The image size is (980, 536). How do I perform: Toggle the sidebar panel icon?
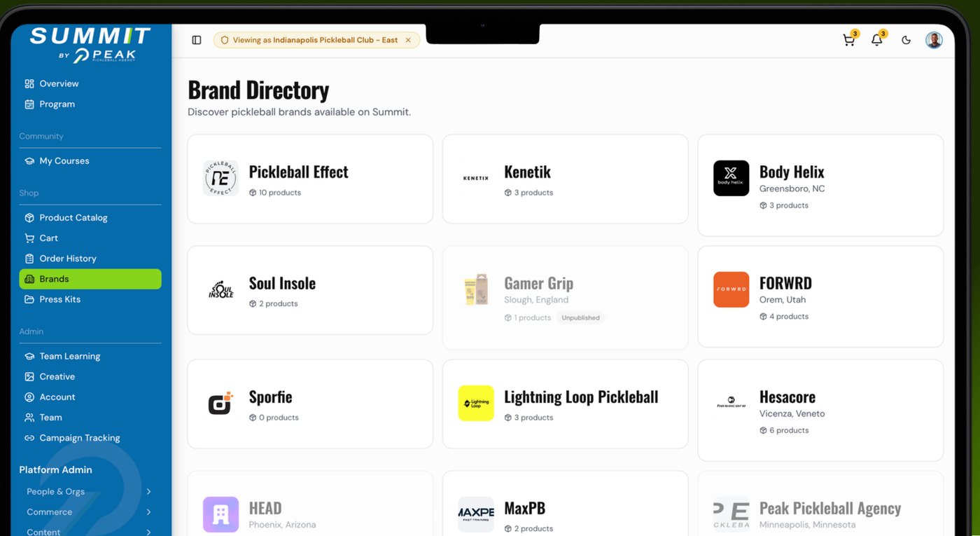197,40
